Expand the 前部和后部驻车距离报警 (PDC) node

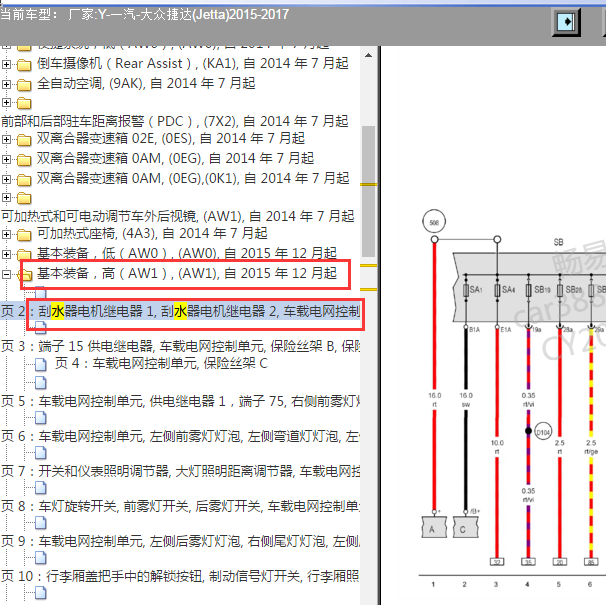click(x=6, y=102)
